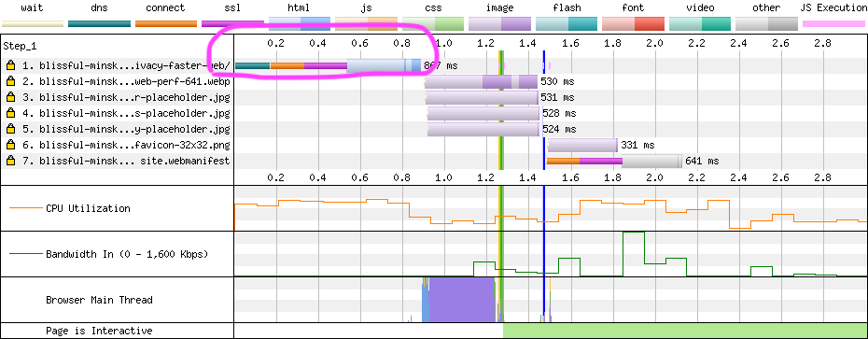
Task: Click the image legend label
Action: 499,7
